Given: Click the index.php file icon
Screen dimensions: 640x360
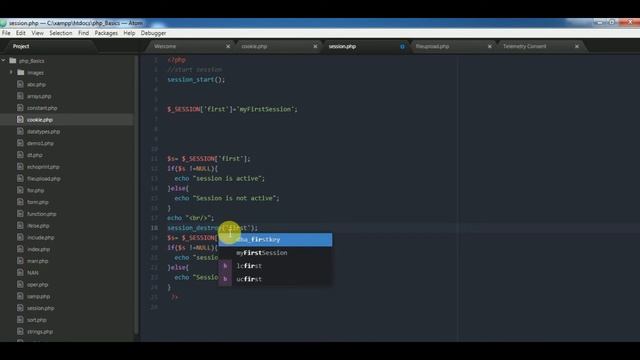Looking at the screenshot, I should [x=20, y=249].
